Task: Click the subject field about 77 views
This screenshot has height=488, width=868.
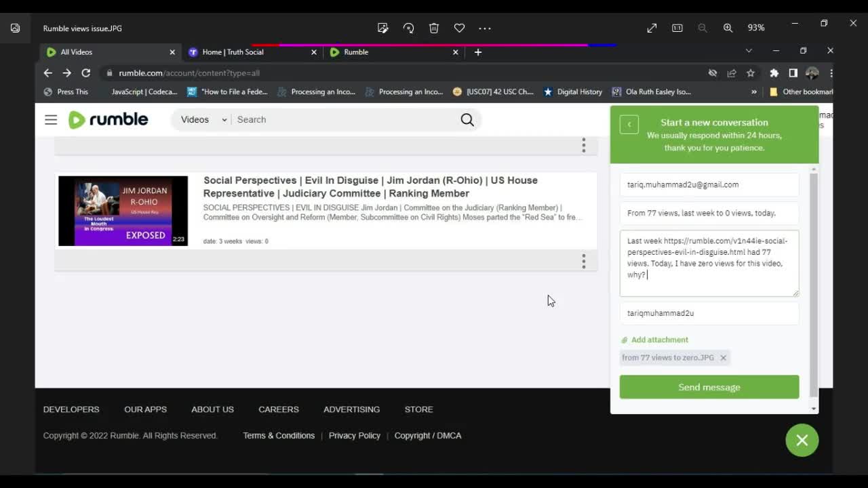Action: coord(709,213)
